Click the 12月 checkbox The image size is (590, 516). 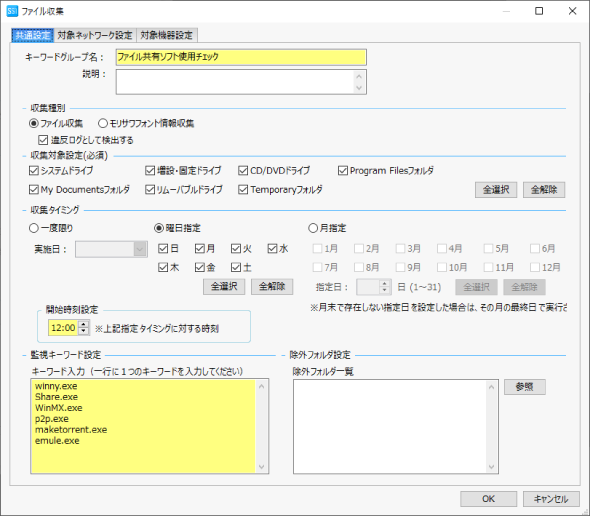[x=535, y=268]
